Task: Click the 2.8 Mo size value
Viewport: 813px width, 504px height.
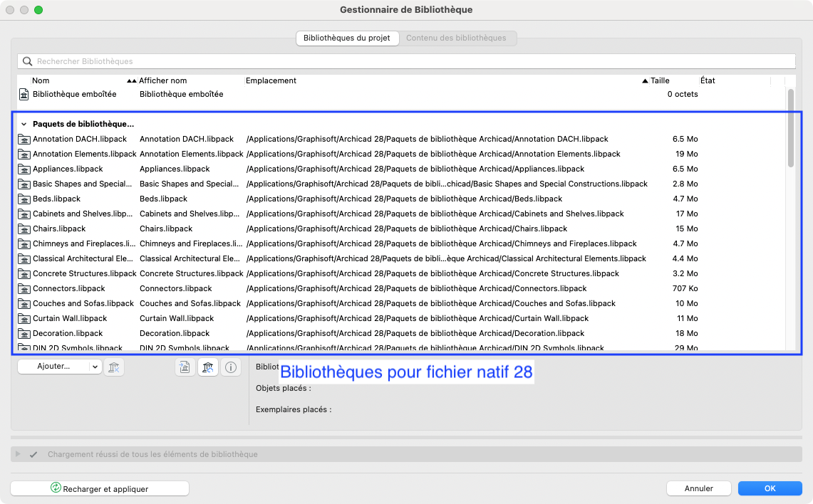Action: pyautogui.click(x=685, y=184)
